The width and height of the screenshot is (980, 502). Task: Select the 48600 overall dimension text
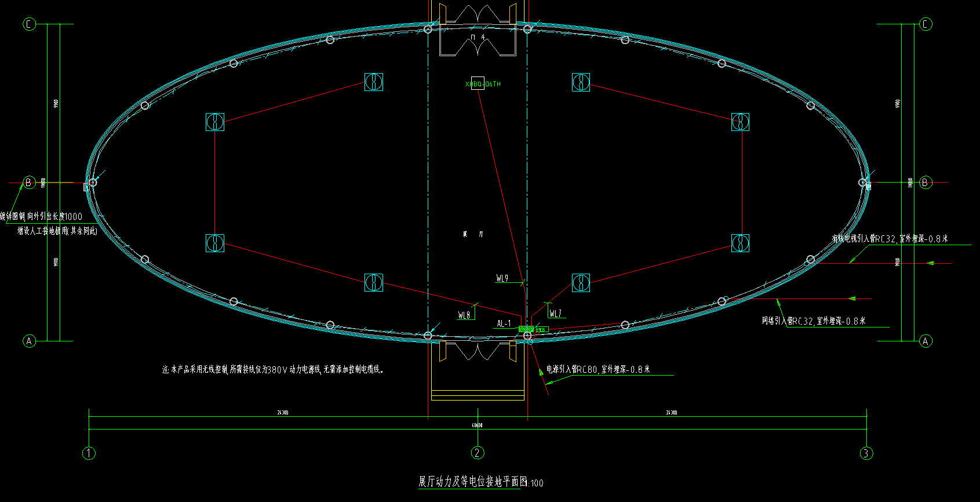477,425
